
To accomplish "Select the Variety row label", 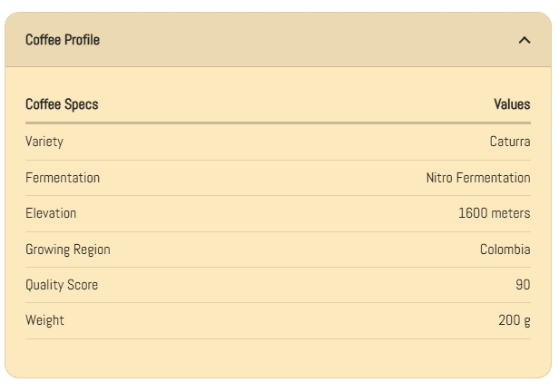I will 44,142.
